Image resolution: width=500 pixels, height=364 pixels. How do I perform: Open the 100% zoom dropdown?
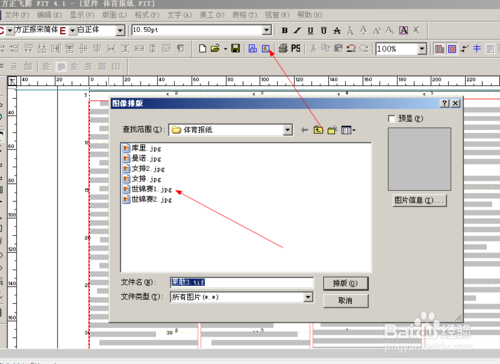point(422,49)
